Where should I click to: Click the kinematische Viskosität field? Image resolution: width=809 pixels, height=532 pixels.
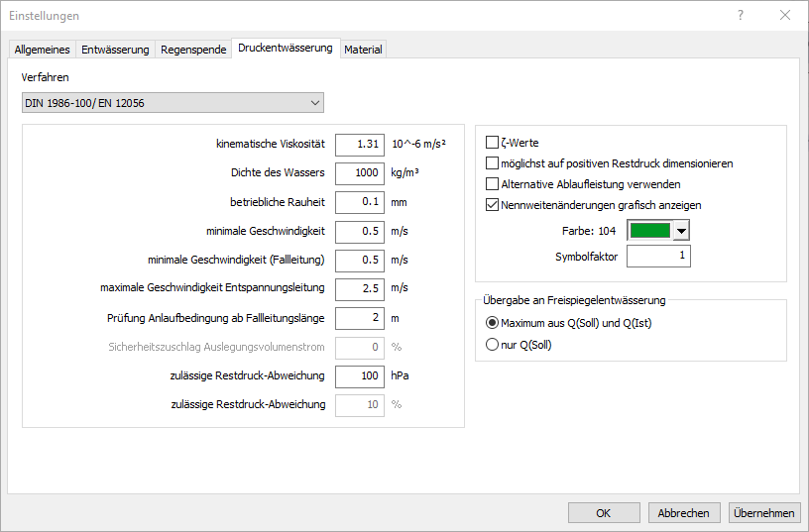[x=360, y=145]
